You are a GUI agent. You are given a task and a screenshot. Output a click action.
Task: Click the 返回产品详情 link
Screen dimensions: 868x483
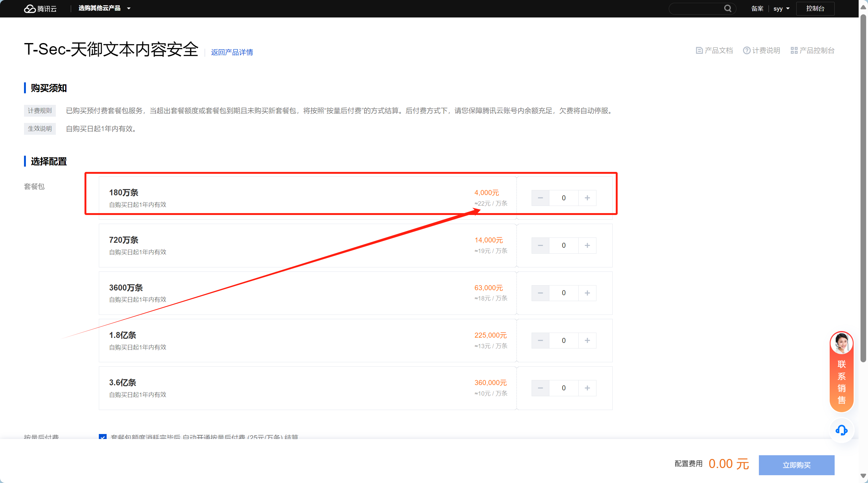coord(232,52)
